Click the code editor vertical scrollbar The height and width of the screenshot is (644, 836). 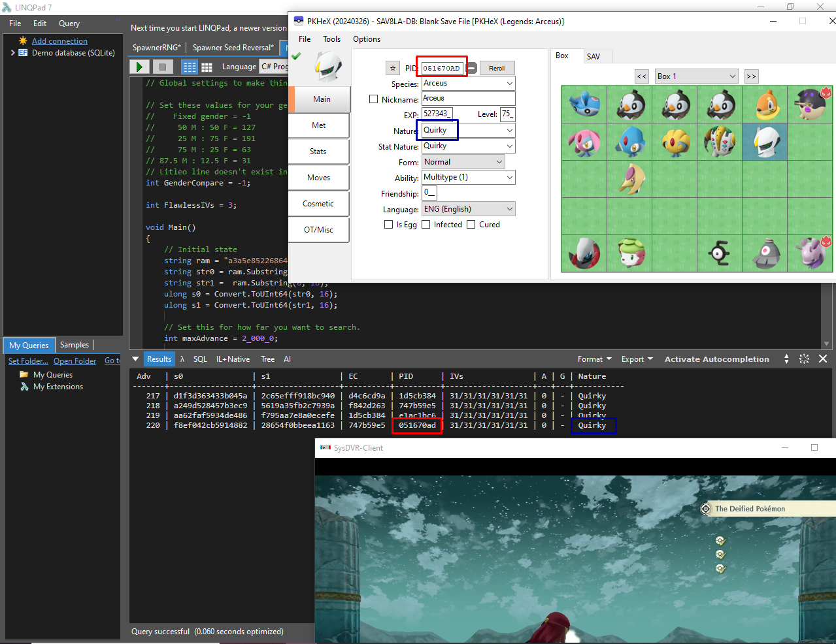(x=827, y=315)
